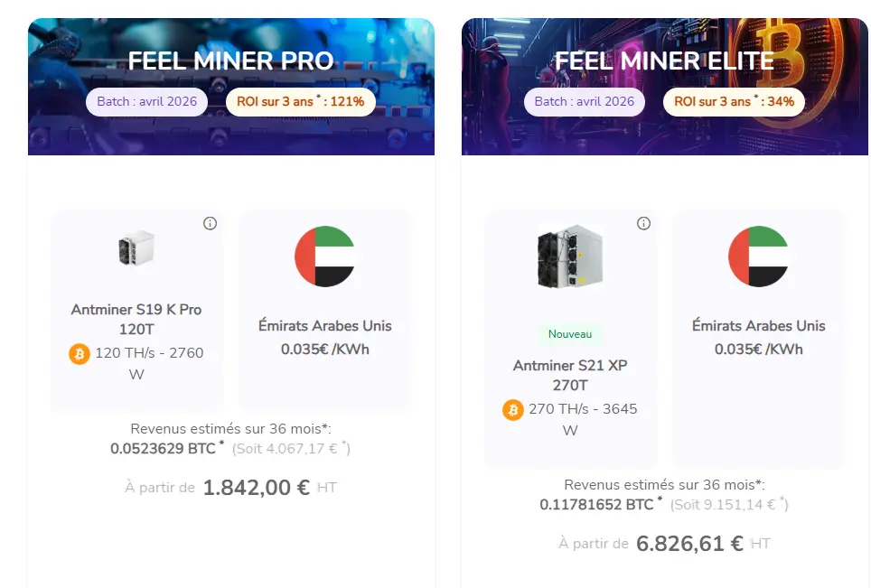Click Bitcoin icon beside 120 TH/s
Image resolution: width=871 pixels, height=588 pixels.
click(80, 354)
